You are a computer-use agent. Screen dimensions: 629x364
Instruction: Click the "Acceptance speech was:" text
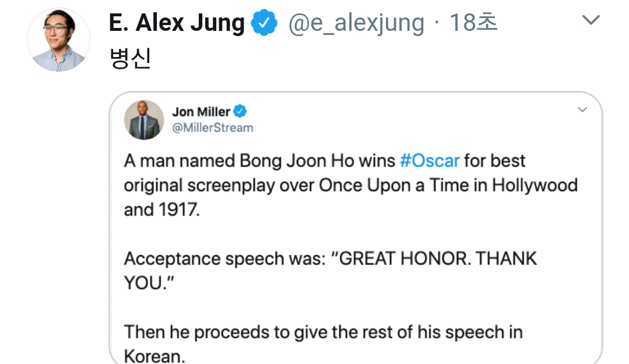(x=224, y=259)
